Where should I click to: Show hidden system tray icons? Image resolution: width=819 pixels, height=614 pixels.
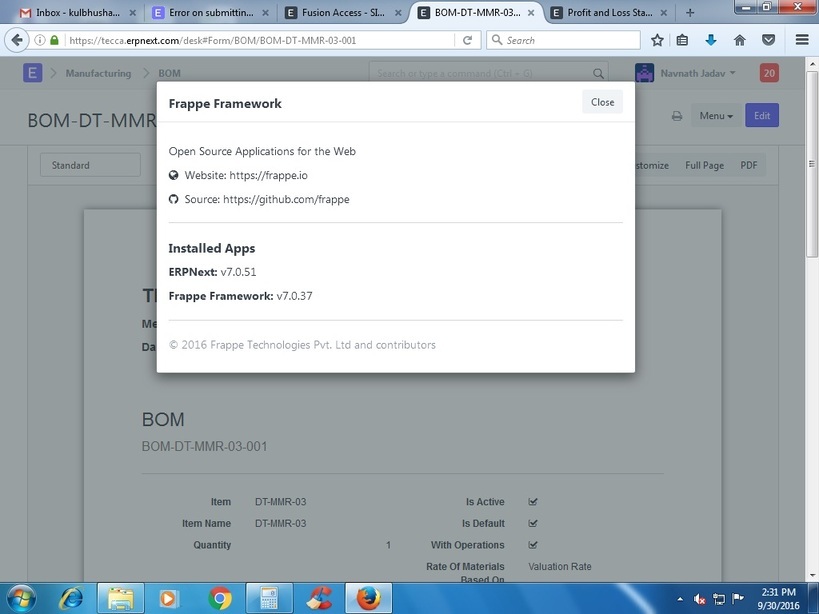pyautogui.click(x=680, y=599)
